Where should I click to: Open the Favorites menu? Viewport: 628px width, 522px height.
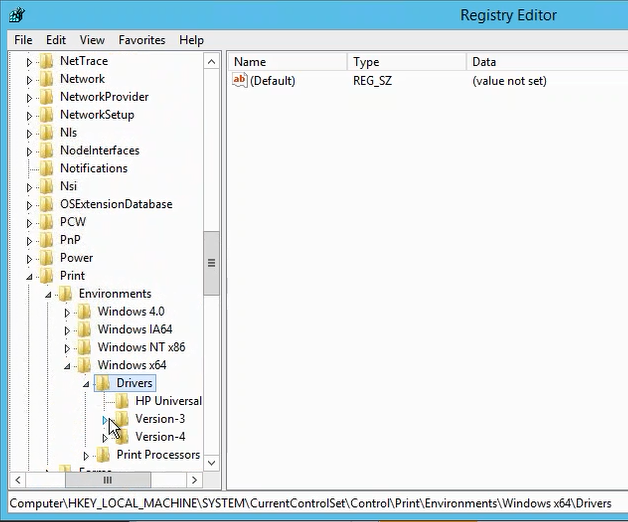coord(142,40)
